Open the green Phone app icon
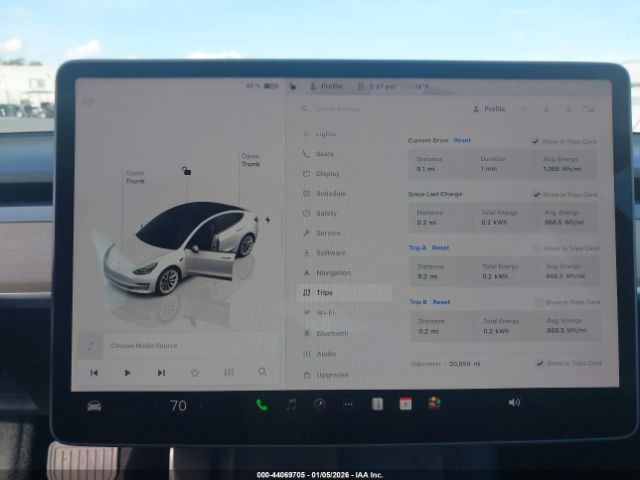Viewport: 640px width, 480px height. 262,405
